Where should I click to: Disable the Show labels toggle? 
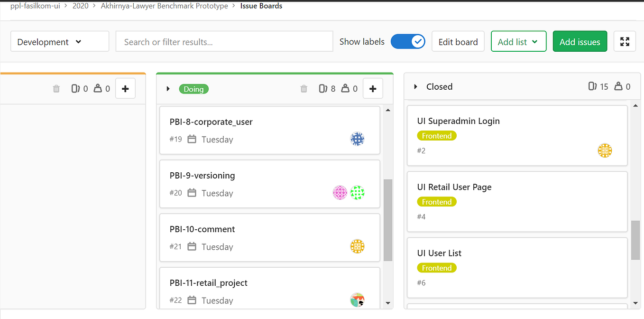click(408, 41)
